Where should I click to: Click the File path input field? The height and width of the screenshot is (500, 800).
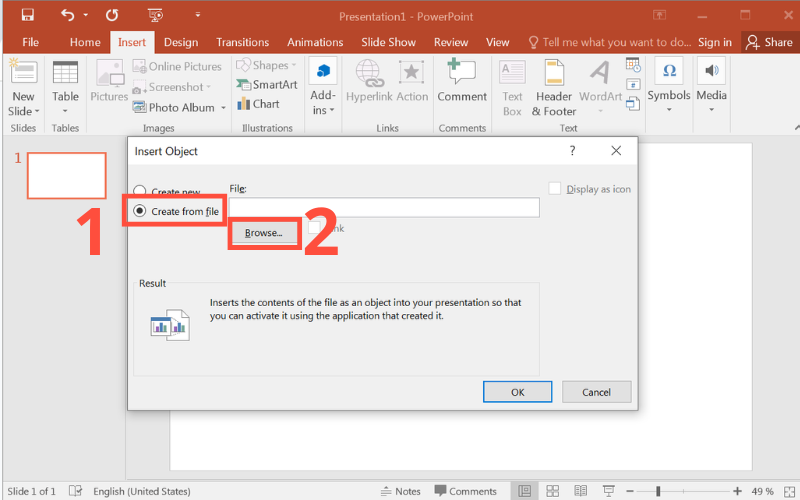[384, 207]
